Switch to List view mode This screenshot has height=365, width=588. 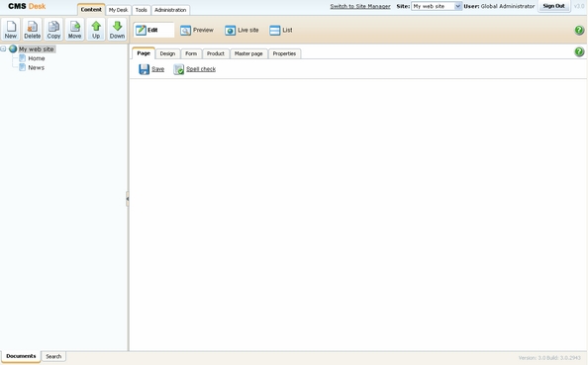(x=281, y=30)
